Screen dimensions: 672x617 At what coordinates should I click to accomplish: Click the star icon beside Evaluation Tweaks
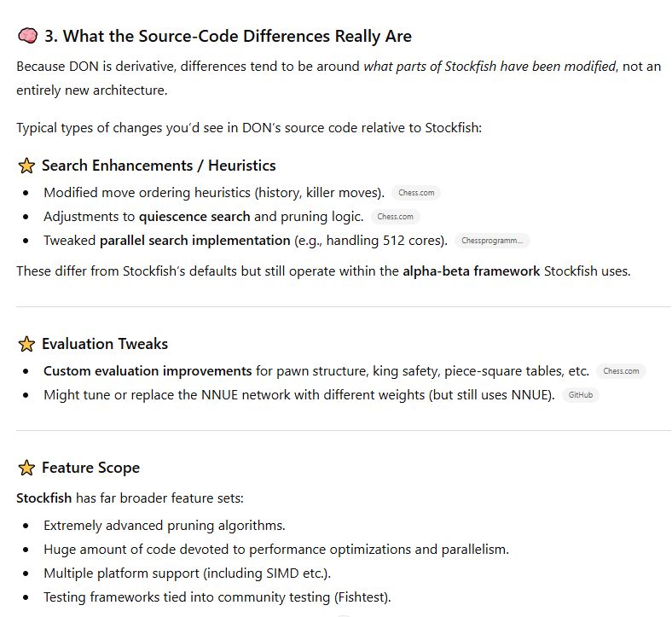pos(26,344)
